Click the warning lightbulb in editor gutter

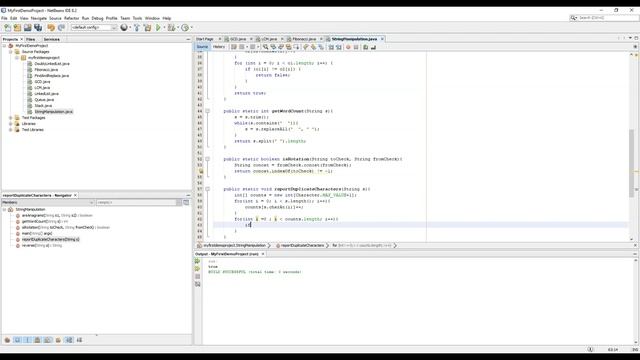click(x=200, y=171)
